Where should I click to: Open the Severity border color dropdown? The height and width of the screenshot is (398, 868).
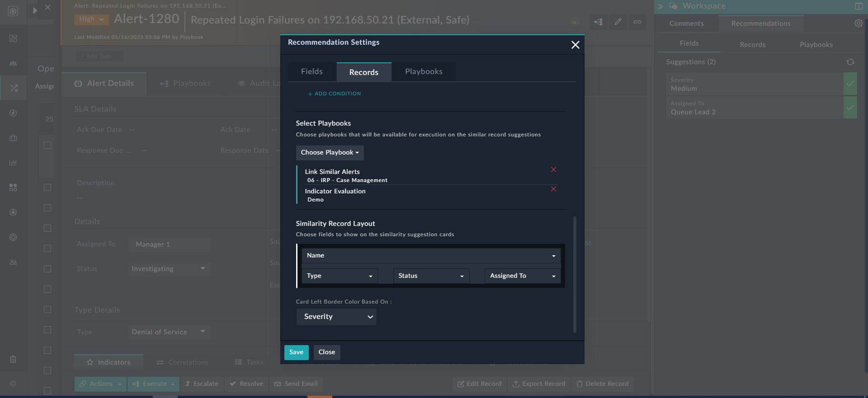point(336,317)
